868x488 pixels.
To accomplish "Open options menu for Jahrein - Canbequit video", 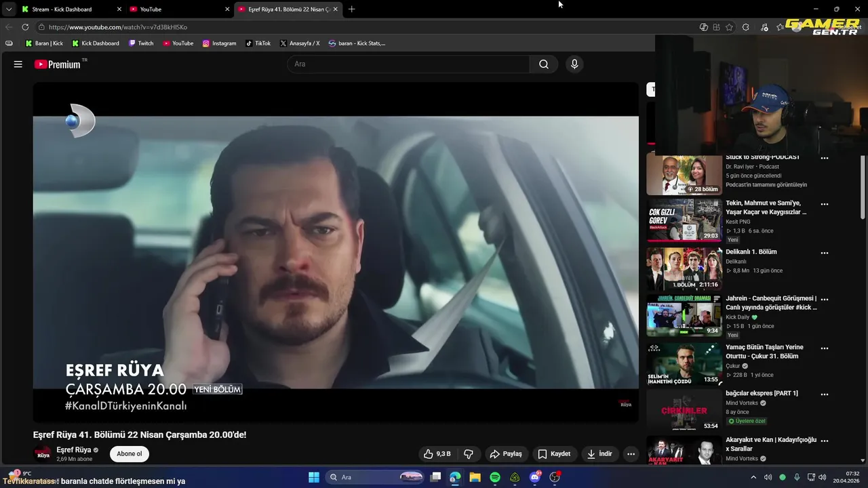I will [x=825, y=300].
